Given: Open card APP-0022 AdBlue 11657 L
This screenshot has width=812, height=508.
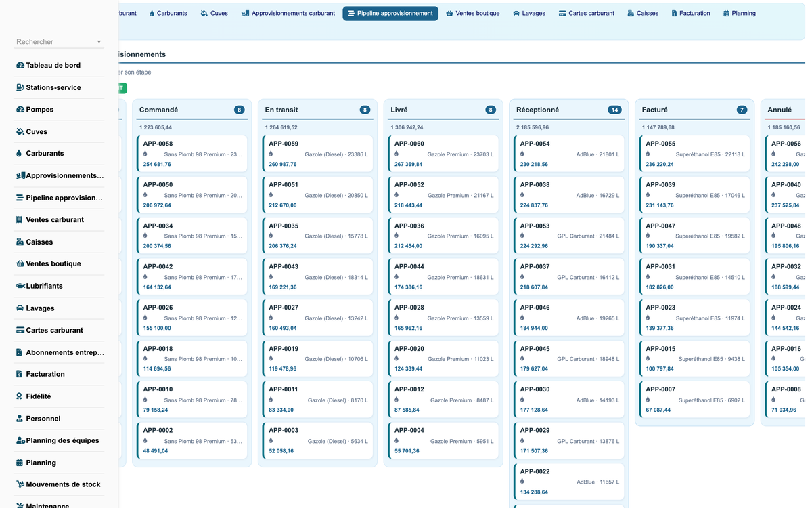Looking at the screenshot, I should coord(568,482).
